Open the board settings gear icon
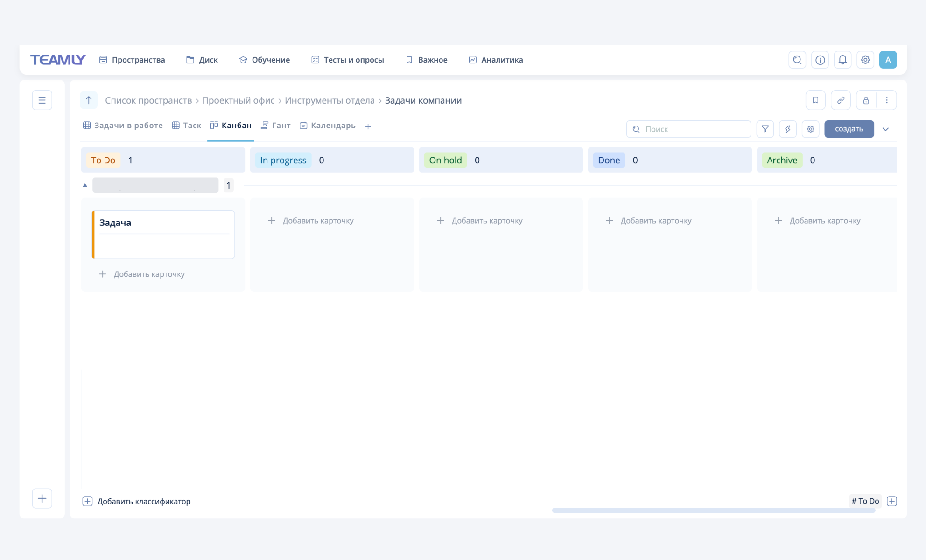The width and height of the screenshot is (926, 560). pyautogui.click(x=811, y=129)
